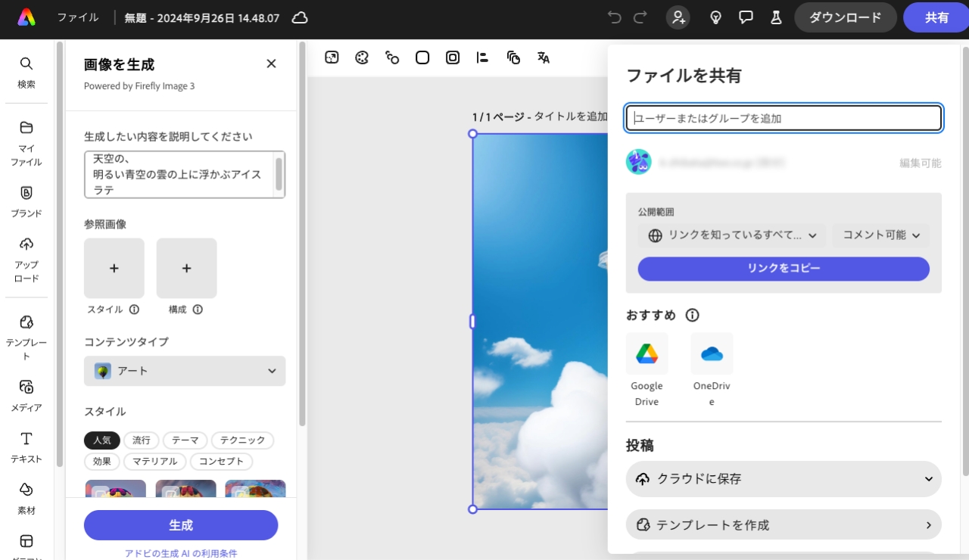Select the 人気 style filter chip
The width and height of the screenshot is (969, 560).
[102, 440]
